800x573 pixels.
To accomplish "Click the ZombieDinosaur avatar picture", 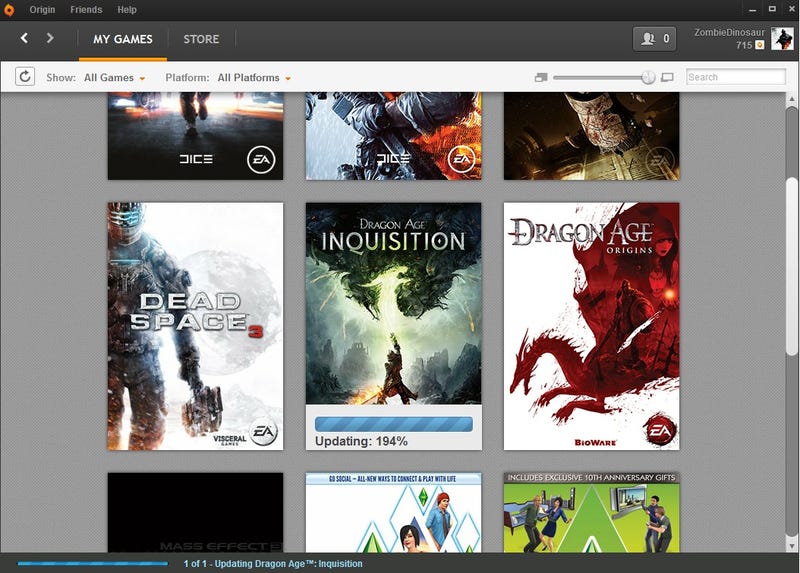I will (782, 39).
